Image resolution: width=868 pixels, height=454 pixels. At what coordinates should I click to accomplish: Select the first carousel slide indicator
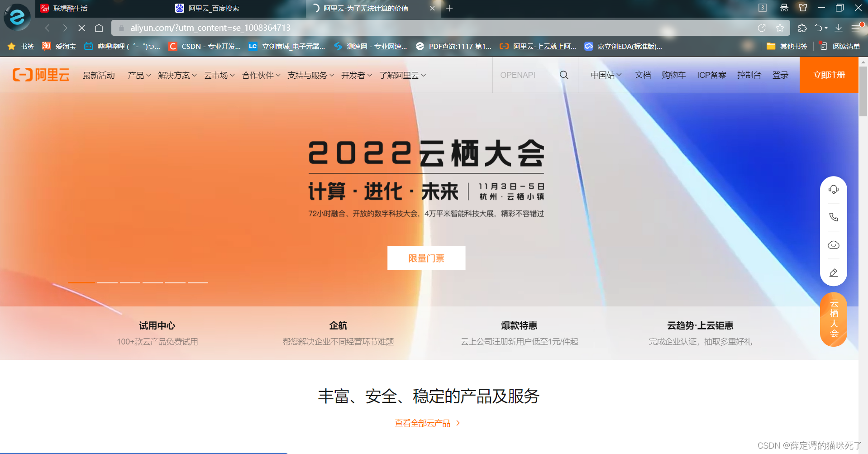[x=81, y=282]
